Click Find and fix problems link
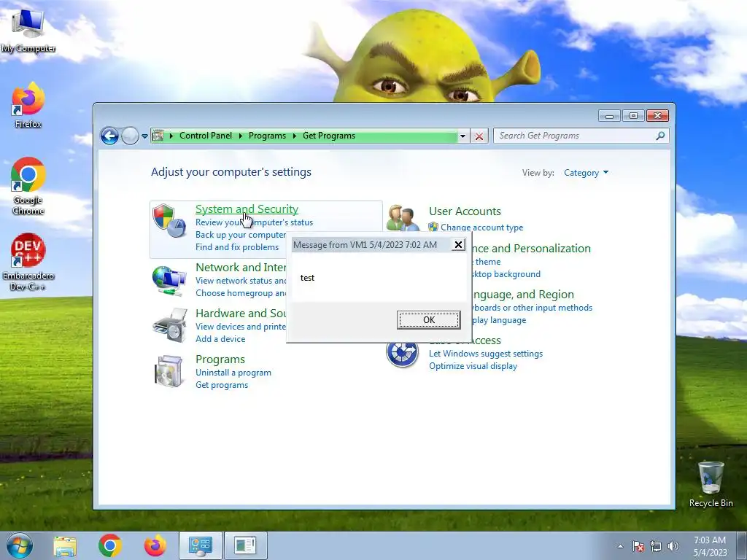Viewport: 747px width, 560px height. [237, 247]
